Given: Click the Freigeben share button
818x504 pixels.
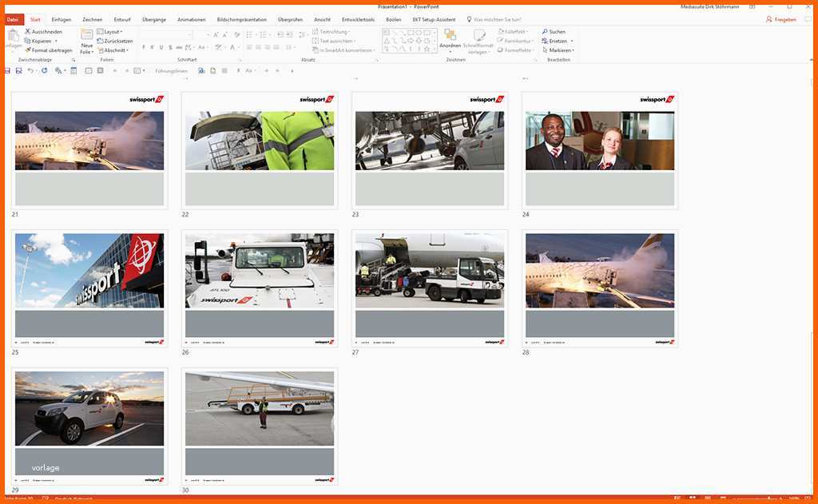Looking at the screenshot, I should [780, 19].
